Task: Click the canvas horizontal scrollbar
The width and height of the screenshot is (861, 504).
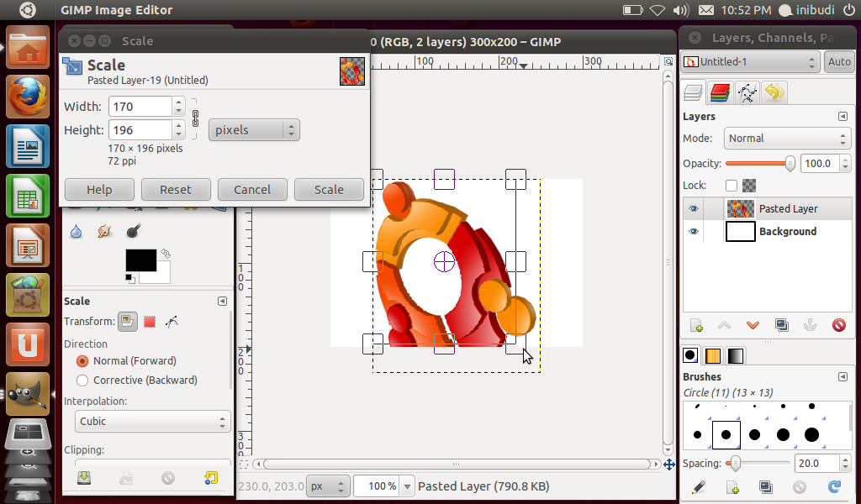Action: click(456, 464)
